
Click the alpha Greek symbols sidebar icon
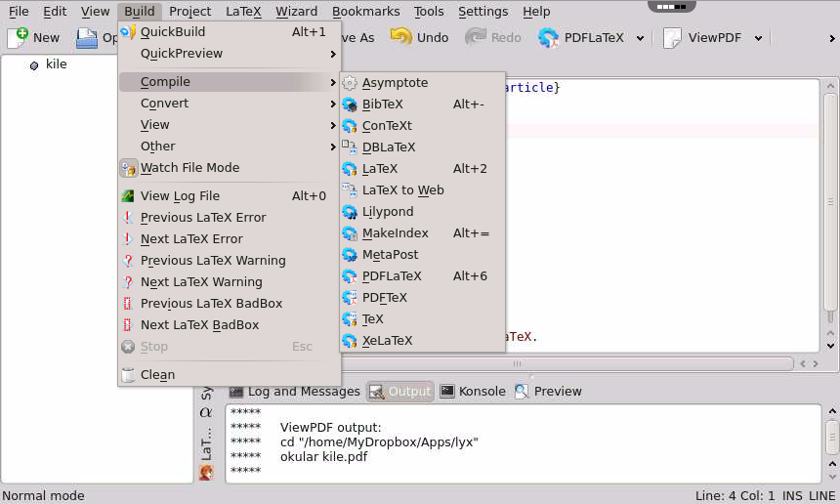[206, 412]
